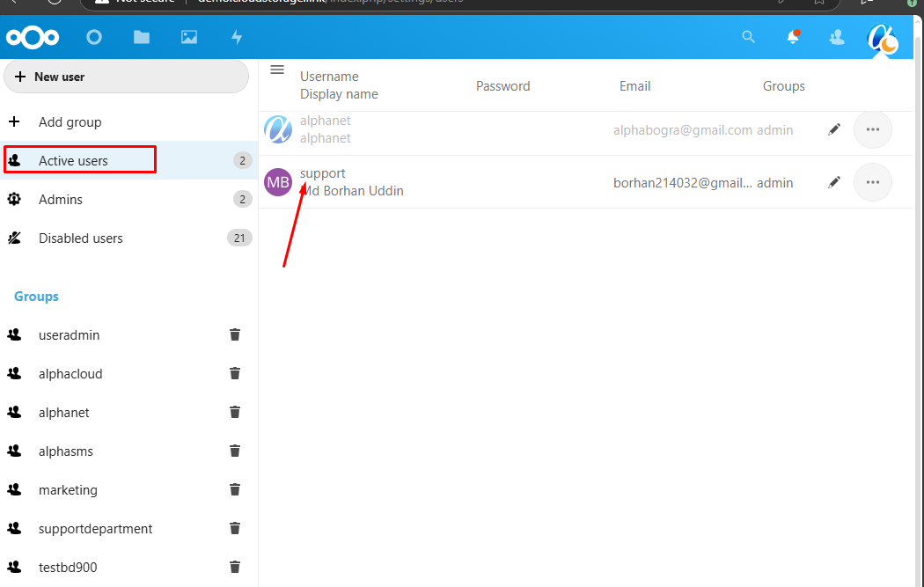This screenshot has height=587, width=924.
Task: Select Disabled users in sidebar
Action: pyautogui.click(x=80, y=238)
